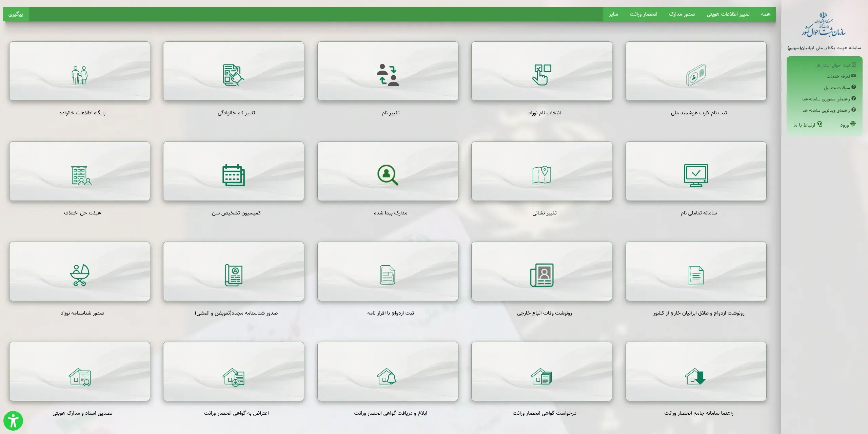Click the تغییر نشانی caption text
This screenshot has height=434, width=868.
coord(545,213)
